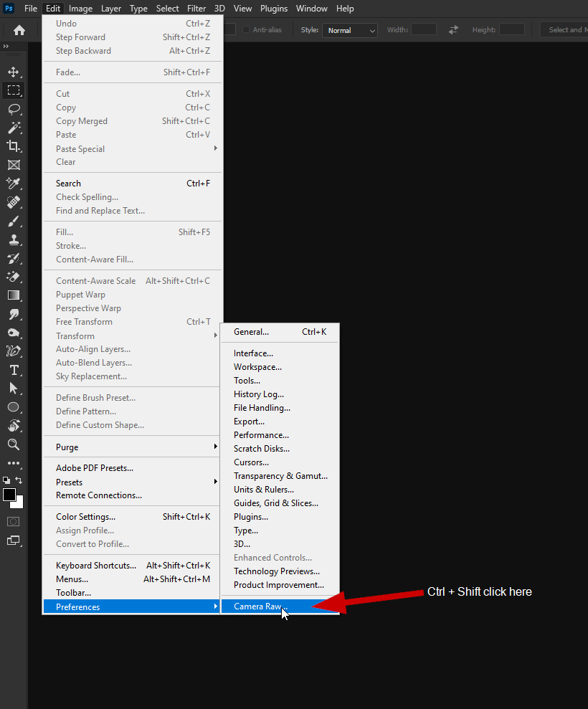The height and width of the screenshot is (709, 588).
Task: Click the Width input field
Action: [x=423, y=29]
